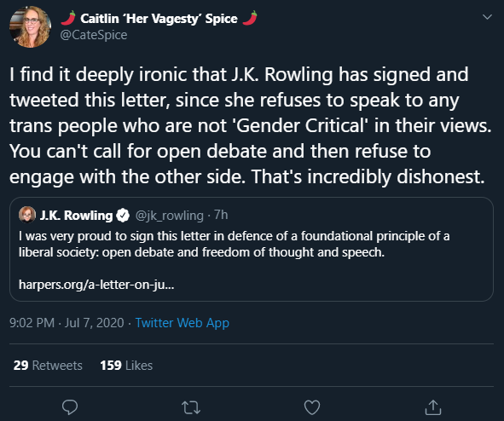
Task: Click the @jk_rowling handle
Action: [170, 216]
